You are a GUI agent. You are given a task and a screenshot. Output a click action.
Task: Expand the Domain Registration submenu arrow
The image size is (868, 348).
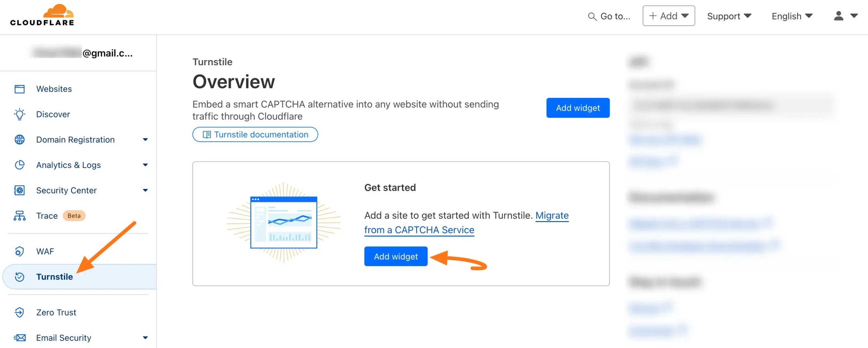[145, 140]
